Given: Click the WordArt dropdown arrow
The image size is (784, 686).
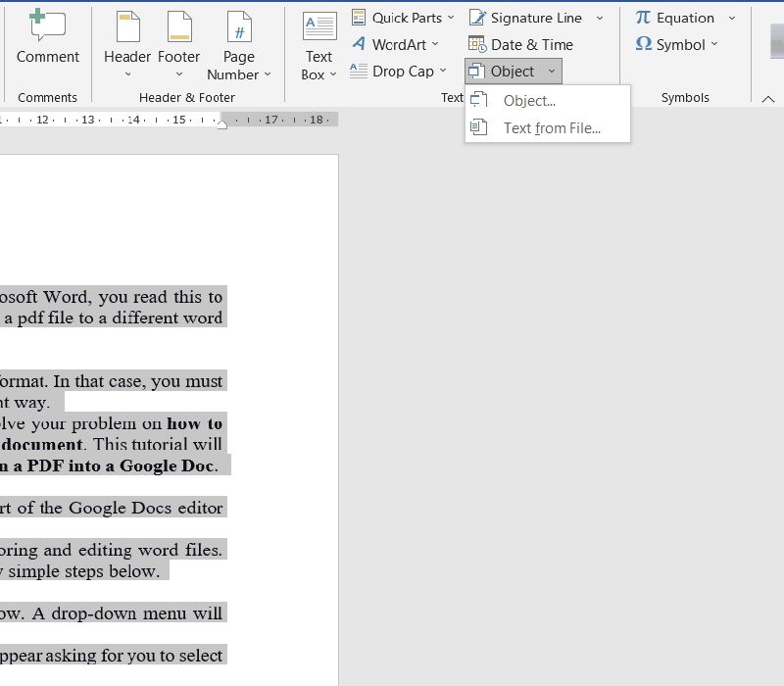Looking at the screenshot, I should point(435,44).
